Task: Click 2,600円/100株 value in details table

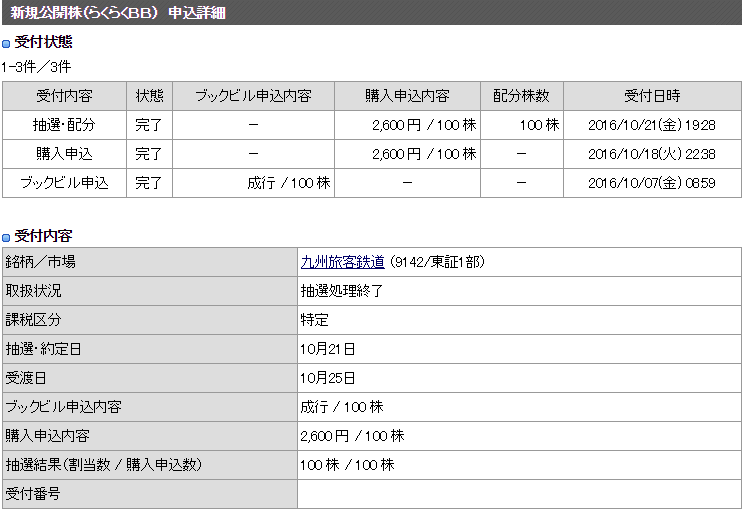Action: tap(352, 436)
